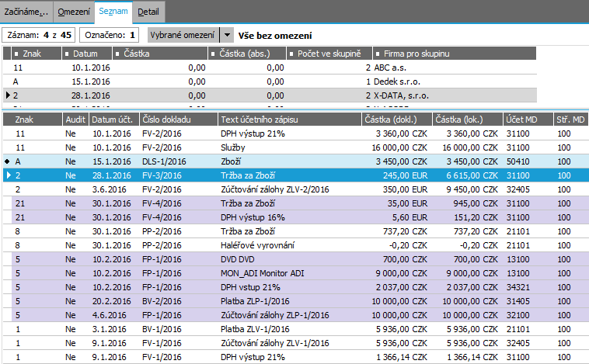Select the ABC a.s. group row
Image resolution: width=589 pixels, height=364 pixels.
click(x=272, y=68)
